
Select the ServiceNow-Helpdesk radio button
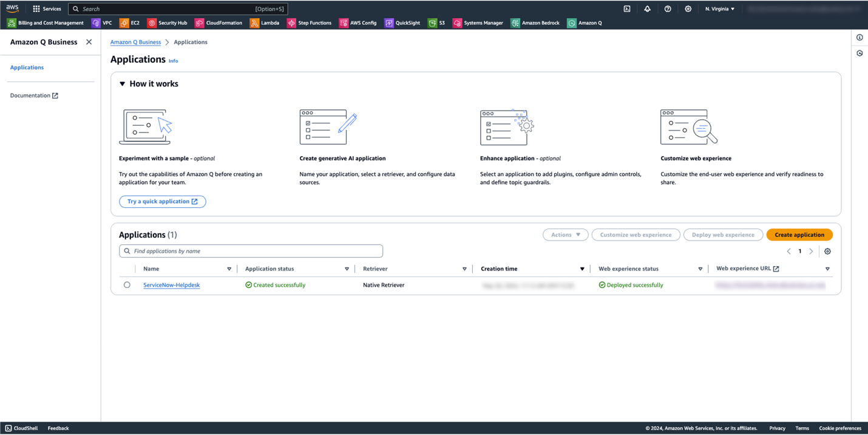tap(127, 285)
